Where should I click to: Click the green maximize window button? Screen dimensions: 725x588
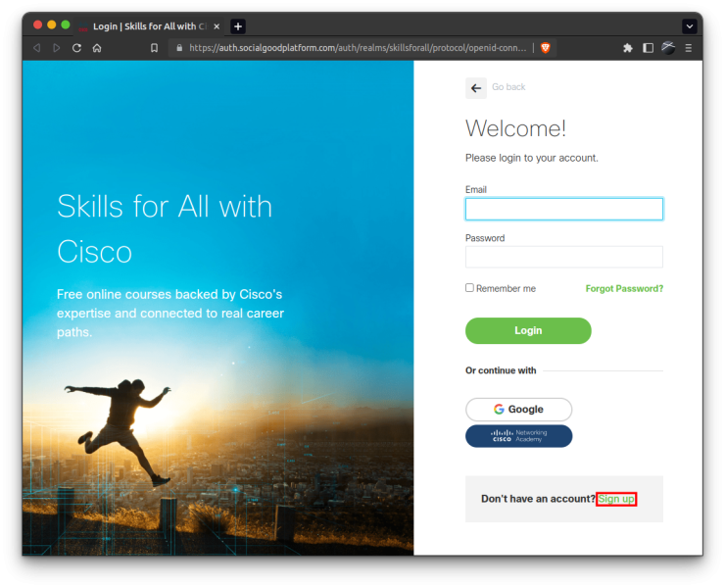coord(66,24)
